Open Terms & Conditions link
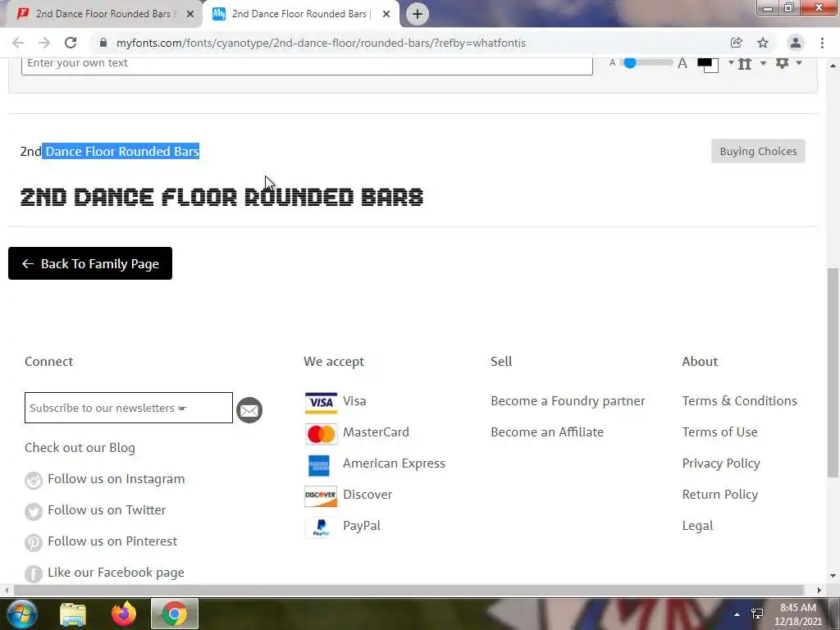Screen dimensions: 840x630 739,400
